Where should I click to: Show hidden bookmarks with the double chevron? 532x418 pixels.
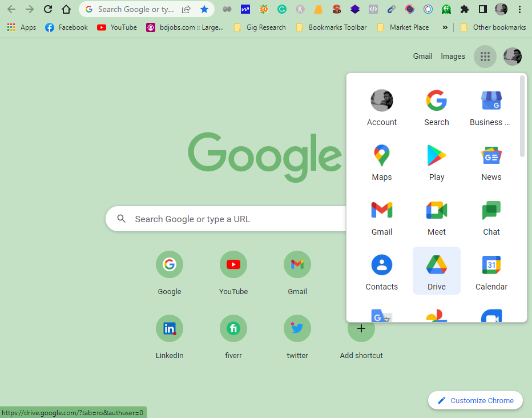point(445,27)
